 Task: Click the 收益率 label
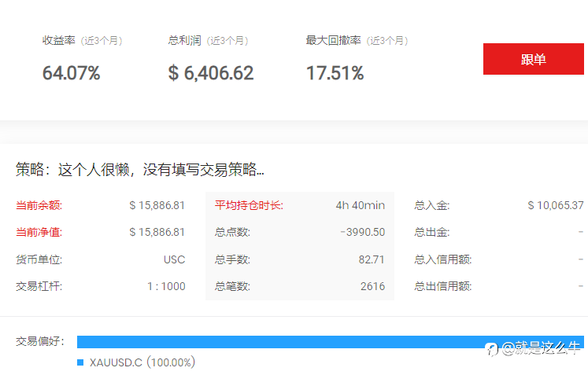click(x=59, y=40)
